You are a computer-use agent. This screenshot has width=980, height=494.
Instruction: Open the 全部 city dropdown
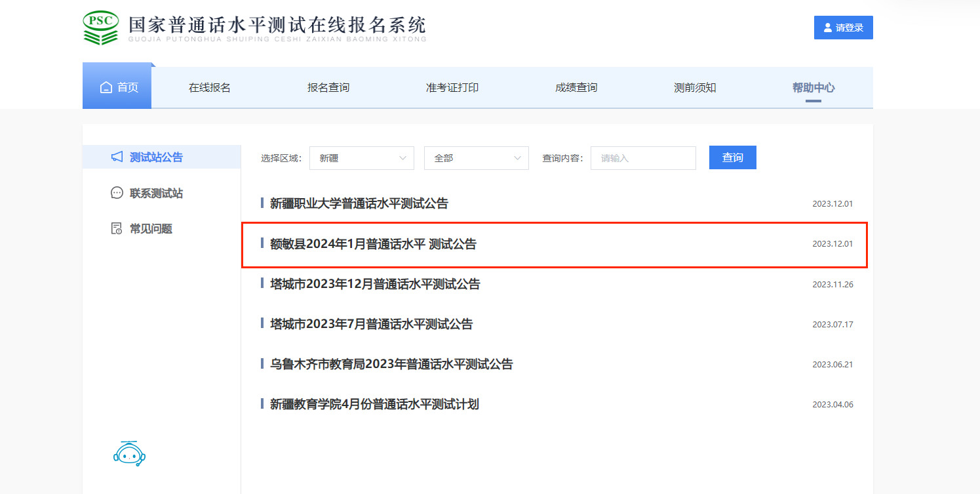coord(477,158)
